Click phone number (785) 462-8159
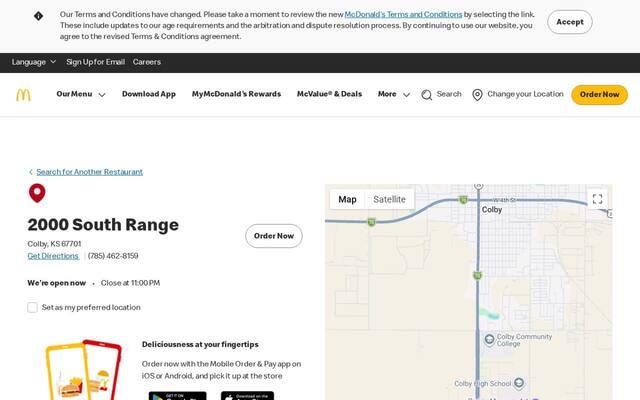 [113, 256]
